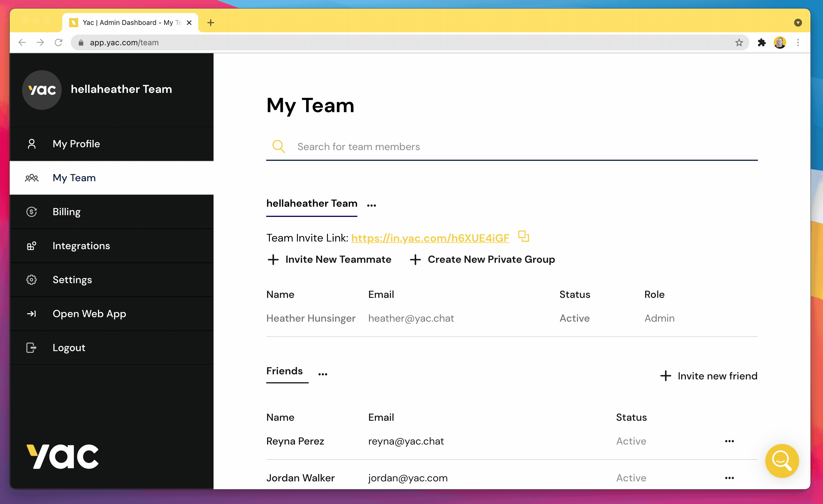Click the yellow search magnifier icon
Image resolution: width=823 pixels, height=504 pixels.
pos(279,146)
